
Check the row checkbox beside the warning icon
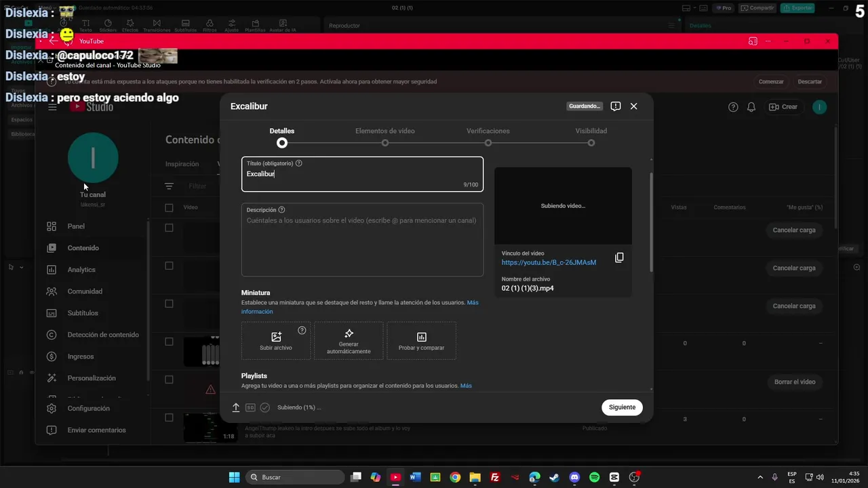[170, 380]
